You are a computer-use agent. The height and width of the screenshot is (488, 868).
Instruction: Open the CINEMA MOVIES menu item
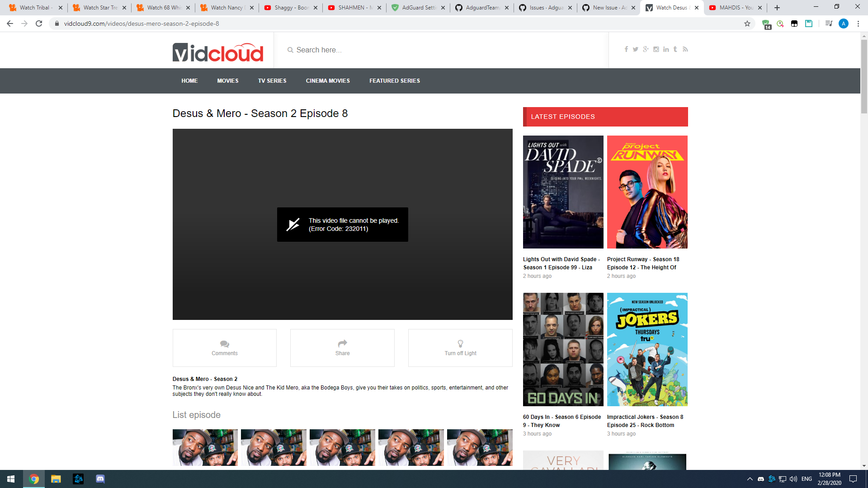[328, 81]
